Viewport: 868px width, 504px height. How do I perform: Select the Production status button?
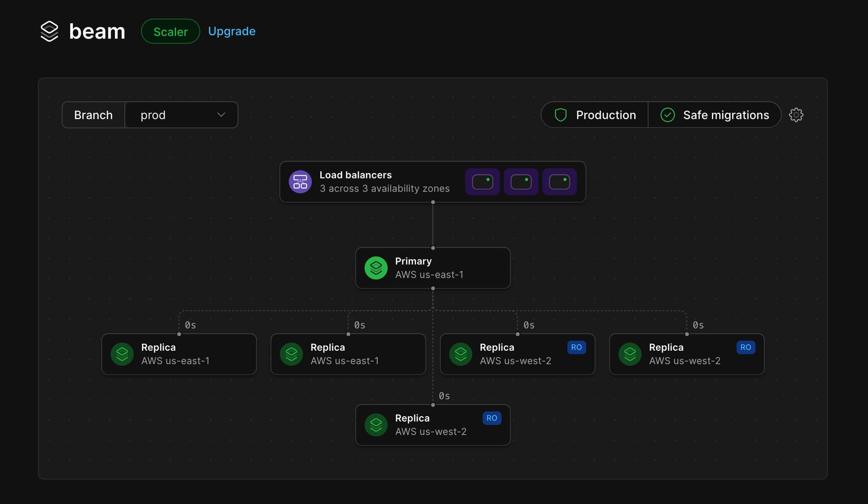click(x=595, y=115)
